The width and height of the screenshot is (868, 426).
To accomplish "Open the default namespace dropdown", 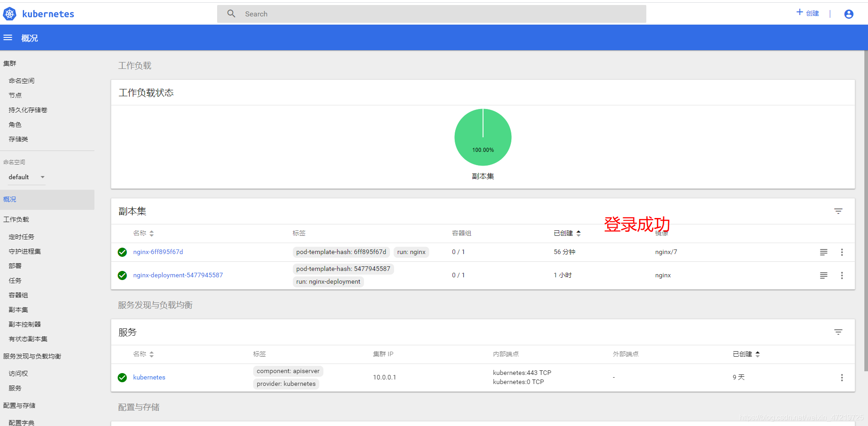I will coord(27,177).
